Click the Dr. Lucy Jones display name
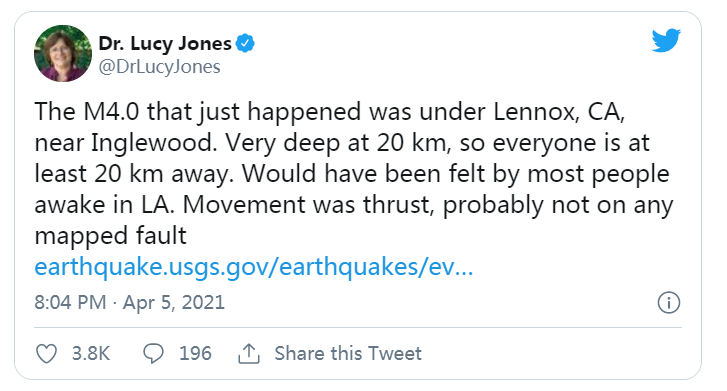Screen dimensions: 727x391 165,43
